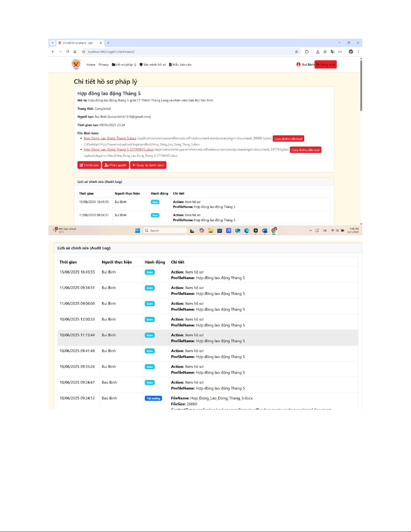This screenshot has height=532, width=411.
Task: Open the Windows Start menu
Action: (137, 231)
